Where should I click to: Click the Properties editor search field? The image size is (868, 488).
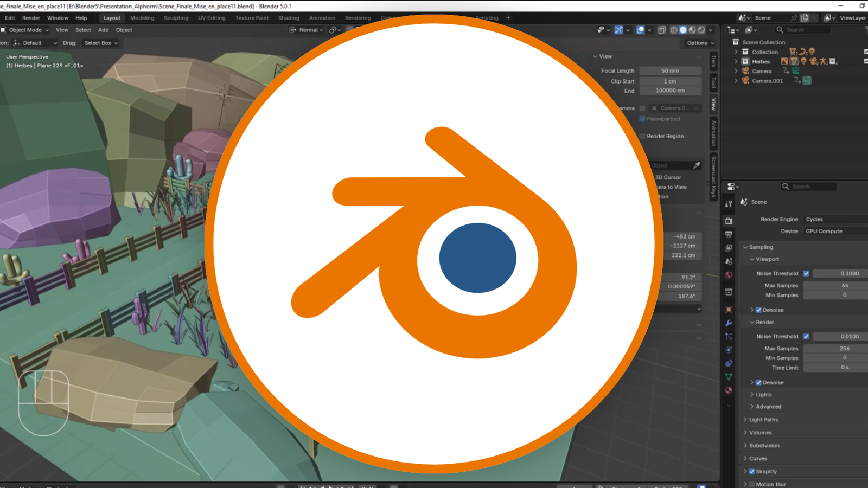tap(808, 187)
